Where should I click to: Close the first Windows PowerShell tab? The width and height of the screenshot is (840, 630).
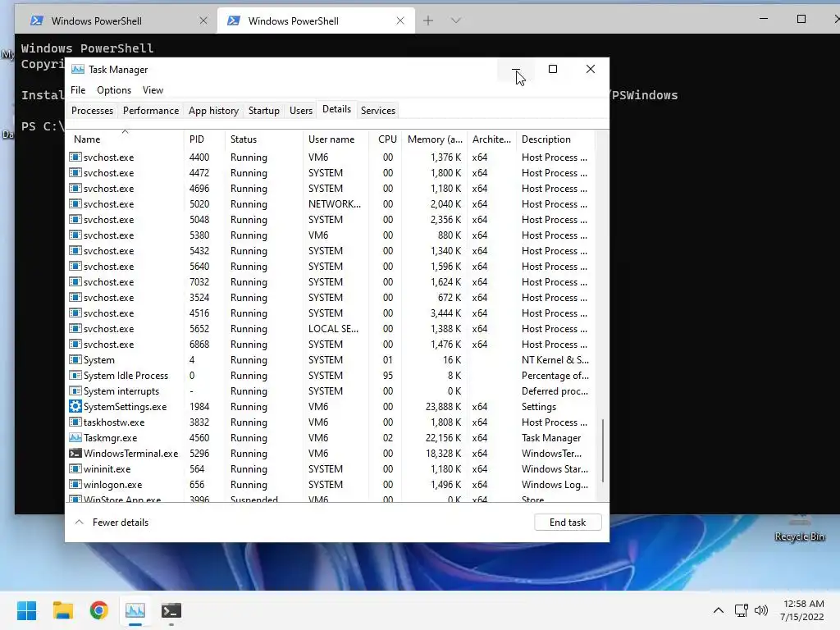pyautogui.click(x=203, y=21)
